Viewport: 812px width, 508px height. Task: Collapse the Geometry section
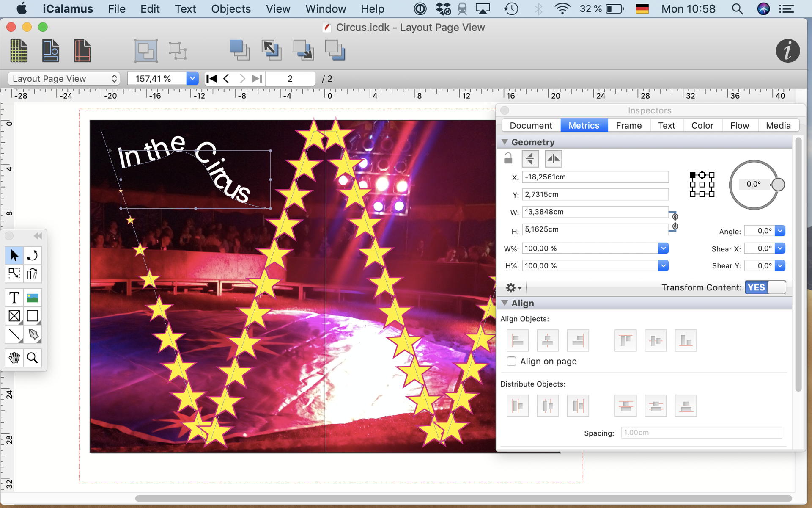tap(505, 142)
